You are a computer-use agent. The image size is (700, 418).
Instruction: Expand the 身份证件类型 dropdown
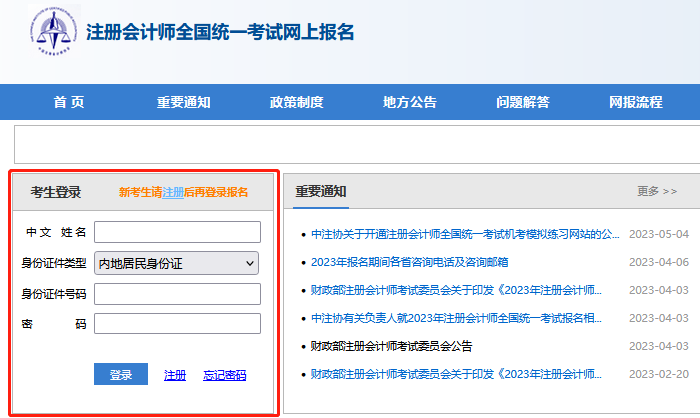coord(177,263)
